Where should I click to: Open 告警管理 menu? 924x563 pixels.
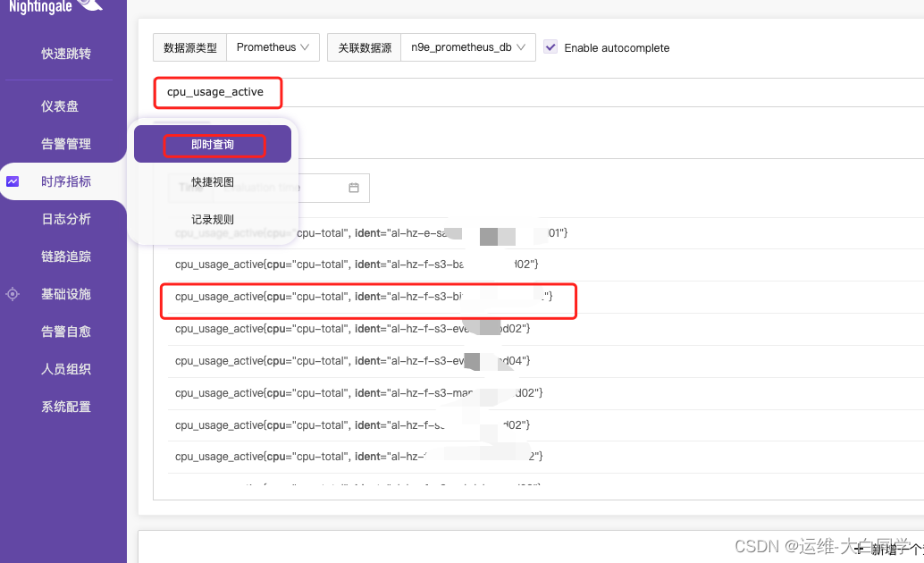tap(66, 144)
